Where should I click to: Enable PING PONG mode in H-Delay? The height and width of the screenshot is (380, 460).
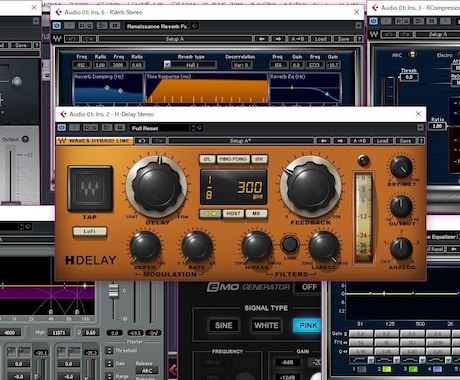pyautogui.click(x=233, y=159)
